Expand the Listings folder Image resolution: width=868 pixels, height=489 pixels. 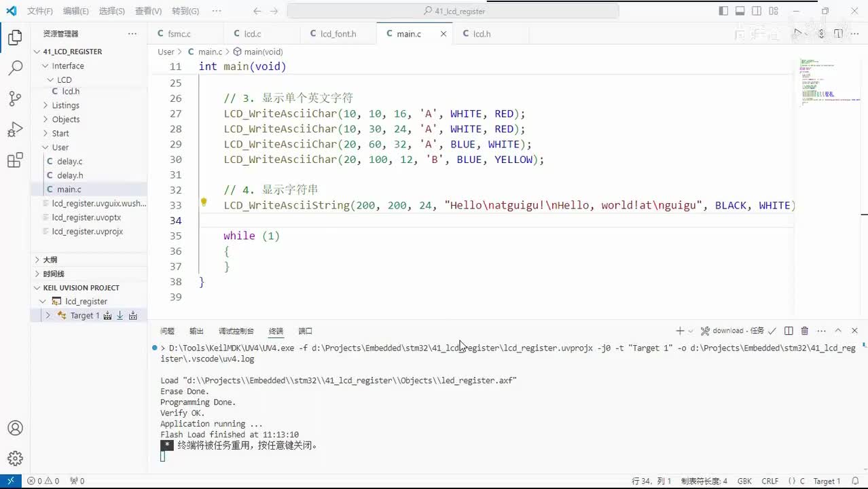point(66,105)
